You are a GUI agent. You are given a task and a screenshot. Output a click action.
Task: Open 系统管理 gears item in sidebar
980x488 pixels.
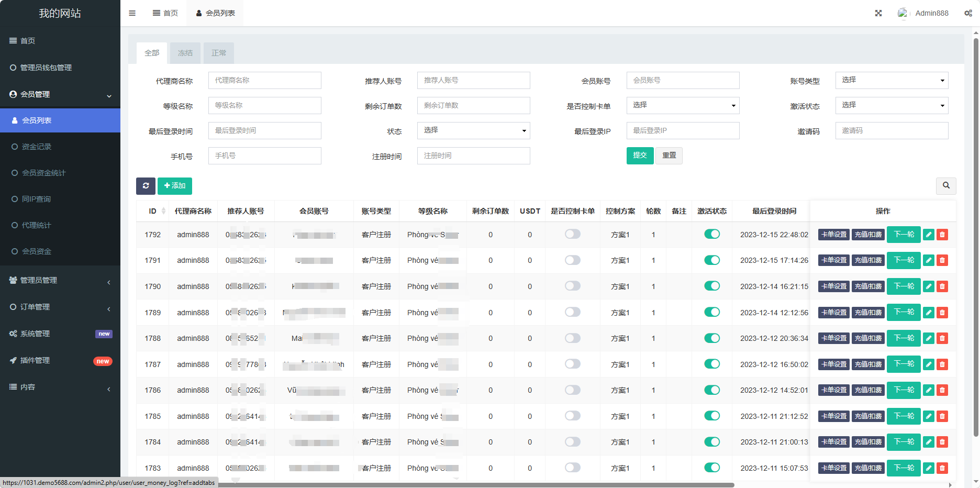click(x=60, y=334)
